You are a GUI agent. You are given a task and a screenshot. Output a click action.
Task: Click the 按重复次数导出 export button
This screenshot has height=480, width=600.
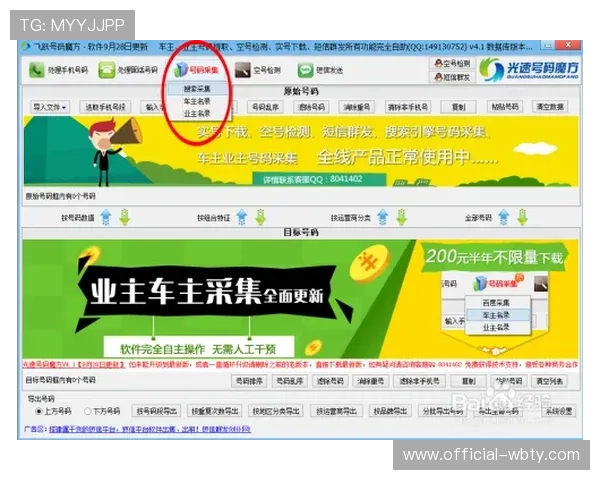click(x=215, y=411)
